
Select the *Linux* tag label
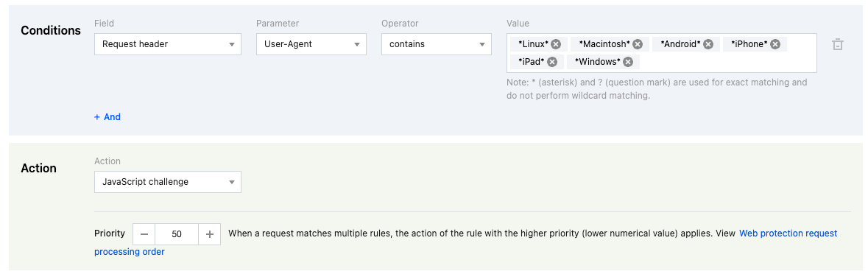pyautogui.click(x=533, y=44)
